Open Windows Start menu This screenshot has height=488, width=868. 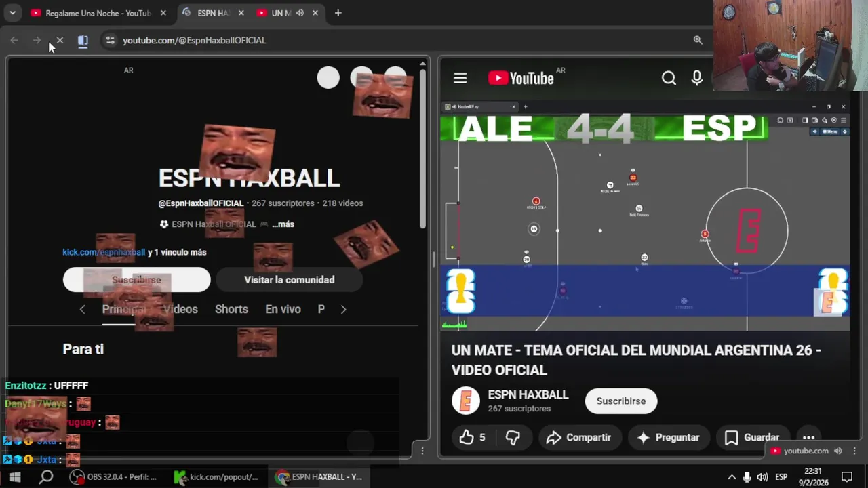click(15, 477)
